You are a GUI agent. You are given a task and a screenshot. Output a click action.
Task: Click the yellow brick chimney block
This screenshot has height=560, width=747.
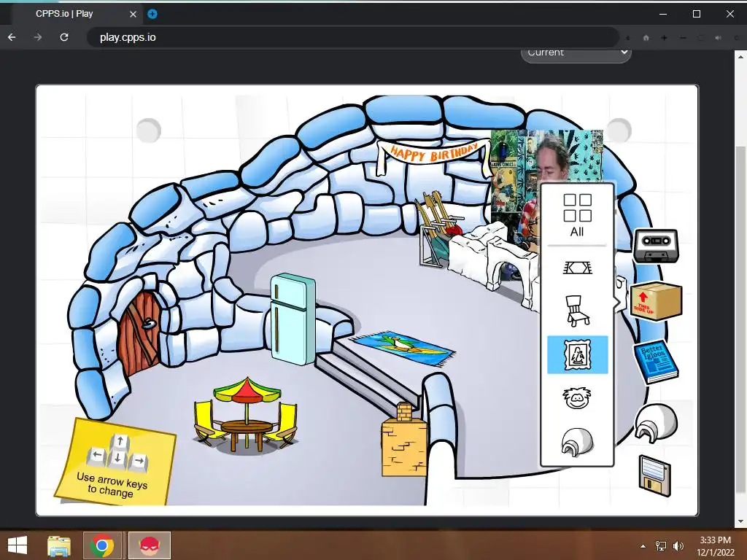coord(404,440)
